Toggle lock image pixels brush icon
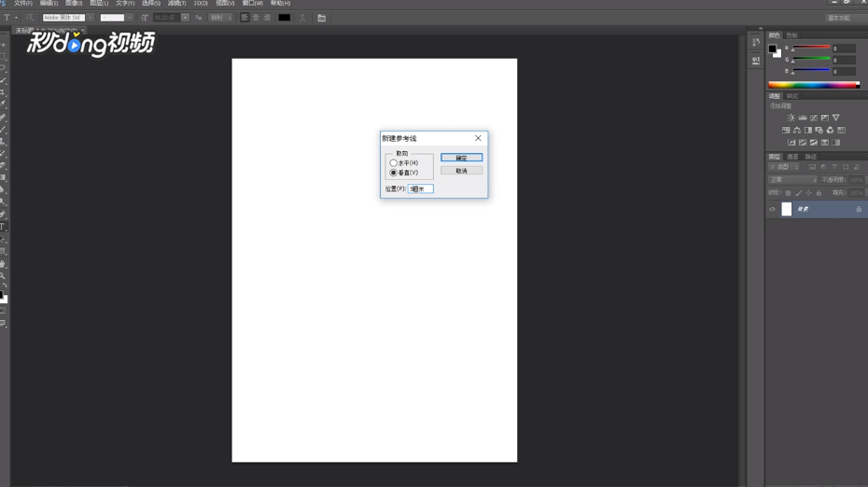This screenshot has width=868, height=487. [798, 192]
